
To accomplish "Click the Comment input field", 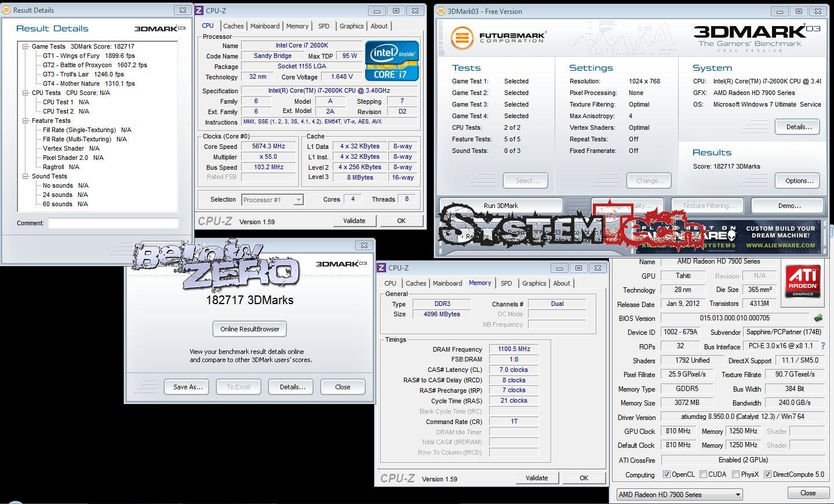I will point(113,223).
